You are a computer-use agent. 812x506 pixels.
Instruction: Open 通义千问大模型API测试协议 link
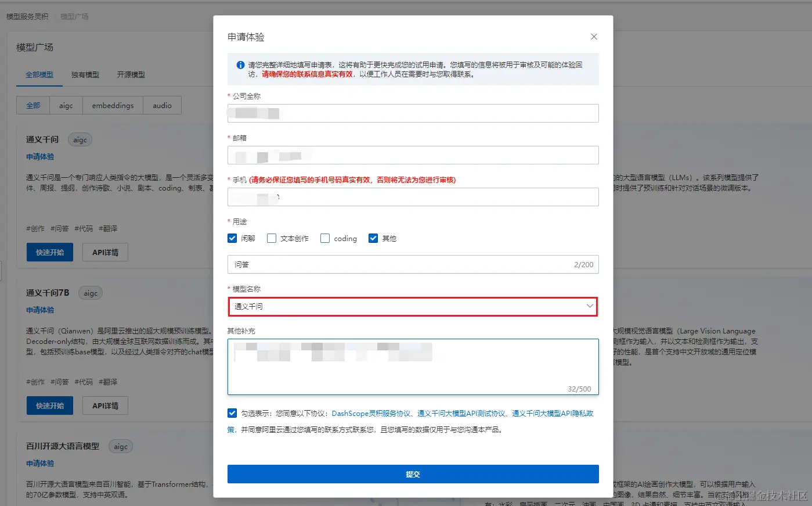(461, 414)
